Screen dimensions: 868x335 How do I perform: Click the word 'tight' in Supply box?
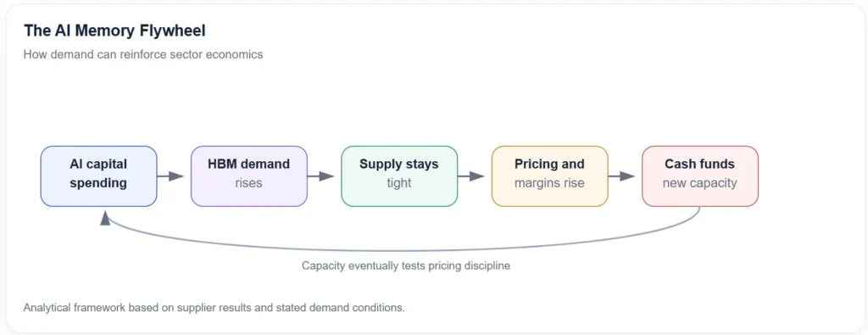tap(399, 183)
